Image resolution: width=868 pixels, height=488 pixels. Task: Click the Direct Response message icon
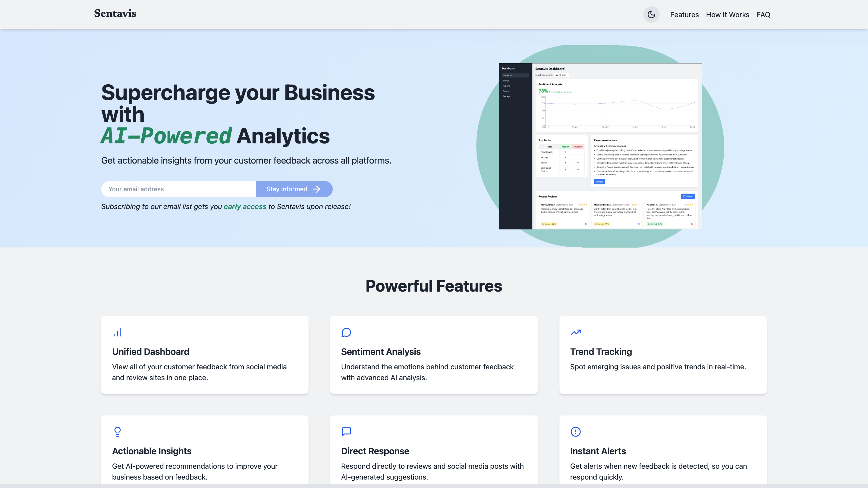coord(346,431)
